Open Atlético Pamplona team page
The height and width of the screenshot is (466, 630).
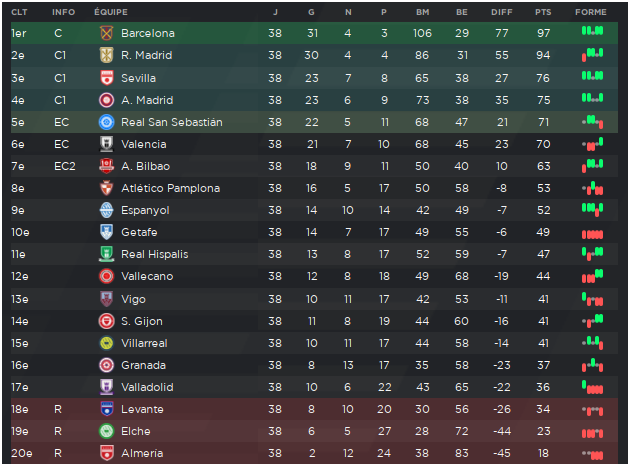click(170, 188)
